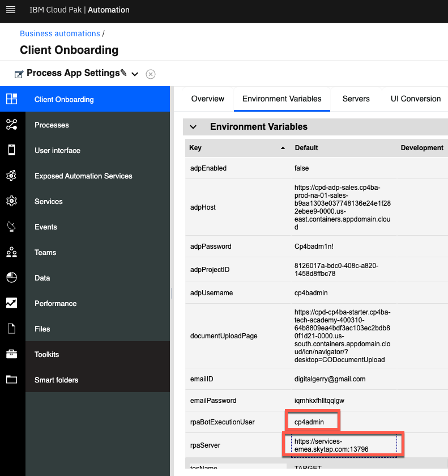448x476 pixels.
Task: Click the Process App Settings editor icon
Action: click(19, 74)
